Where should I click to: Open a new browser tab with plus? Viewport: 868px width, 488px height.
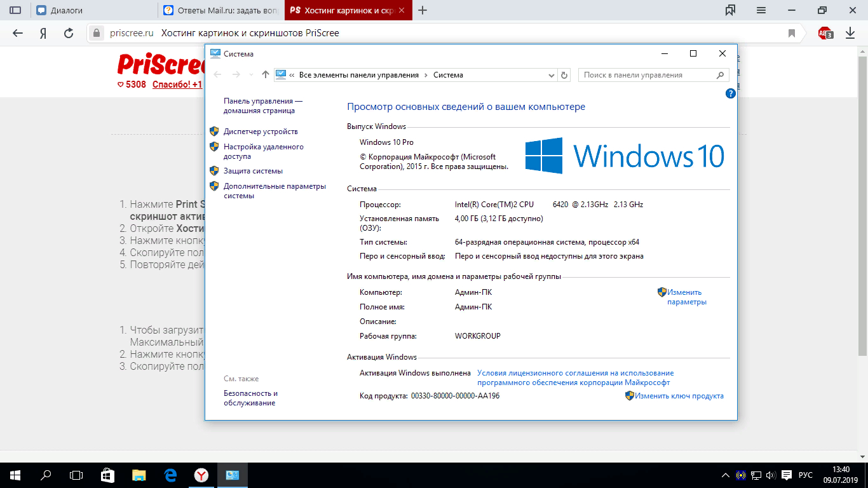(423, 10)
